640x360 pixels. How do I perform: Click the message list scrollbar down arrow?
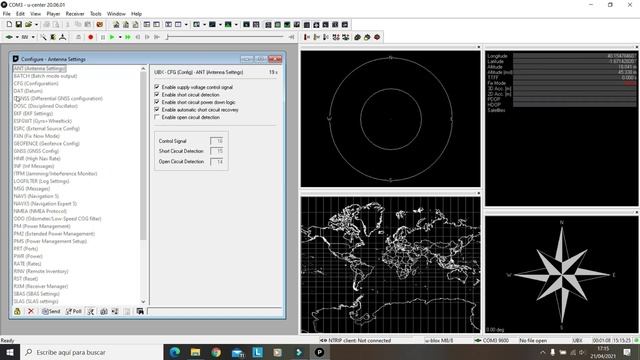click(x=143, y=301)
